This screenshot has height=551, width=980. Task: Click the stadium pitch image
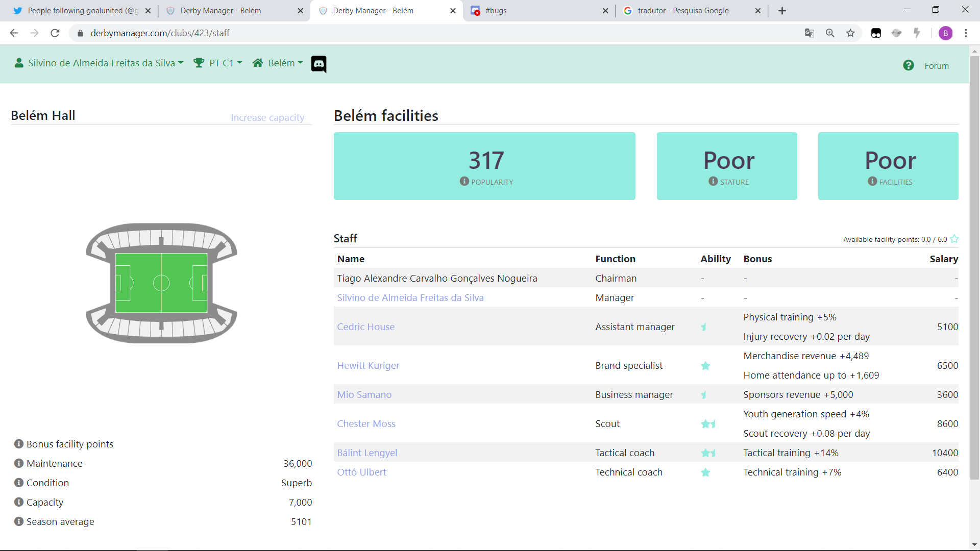(161, 283)
